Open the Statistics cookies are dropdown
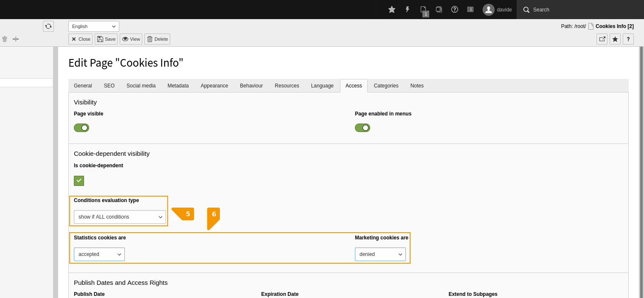 coord(99,254)
